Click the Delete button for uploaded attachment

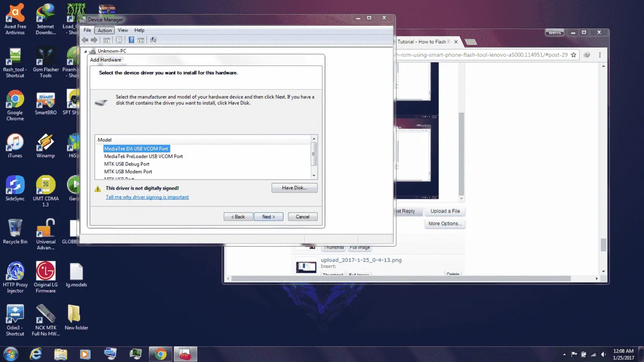point(453,275)
